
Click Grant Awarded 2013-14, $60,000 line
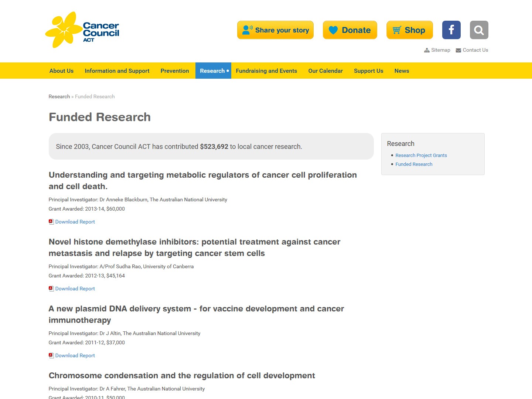coord(87,209)
